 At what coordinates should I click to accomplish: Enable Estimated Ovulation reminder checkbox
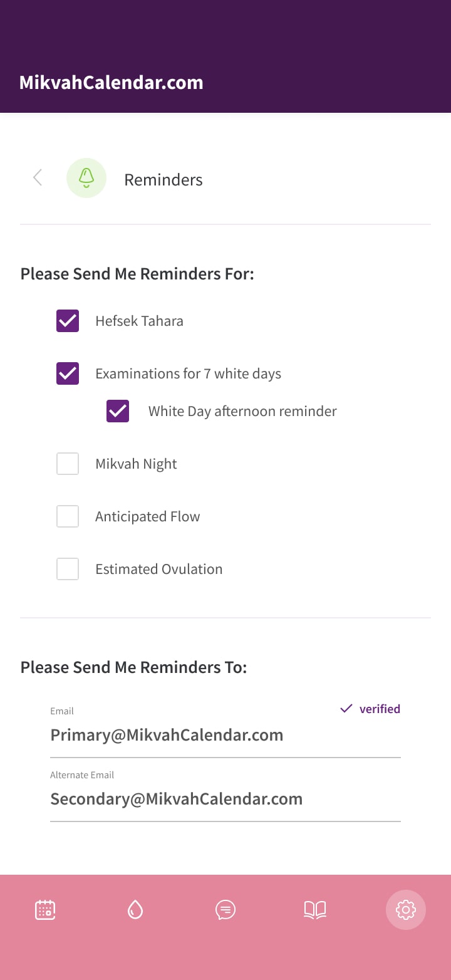(68, 569)
